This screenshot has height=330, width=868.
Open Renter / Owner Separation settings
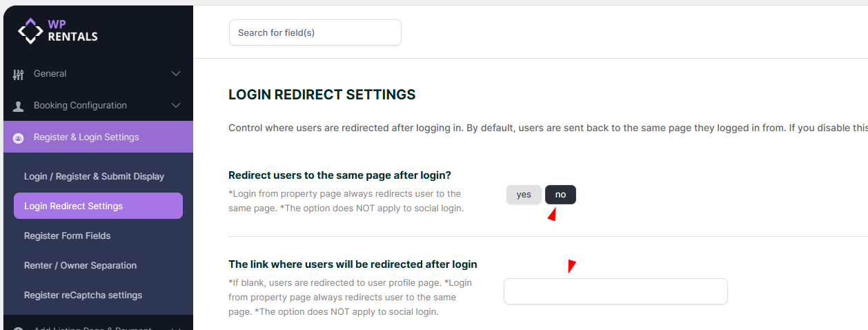(80, 265)
